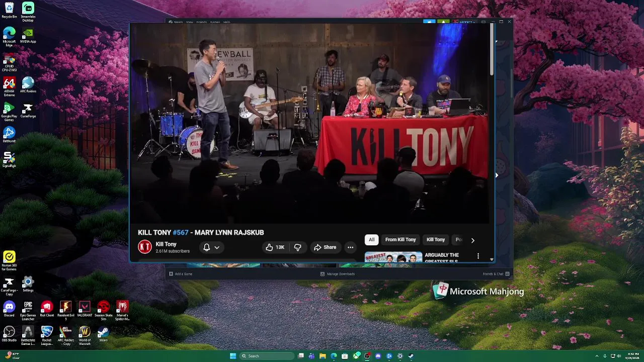Launch the VALORANT desktop shortcut
This screenshot has height=362, width=644.
[x=85, y=309]
